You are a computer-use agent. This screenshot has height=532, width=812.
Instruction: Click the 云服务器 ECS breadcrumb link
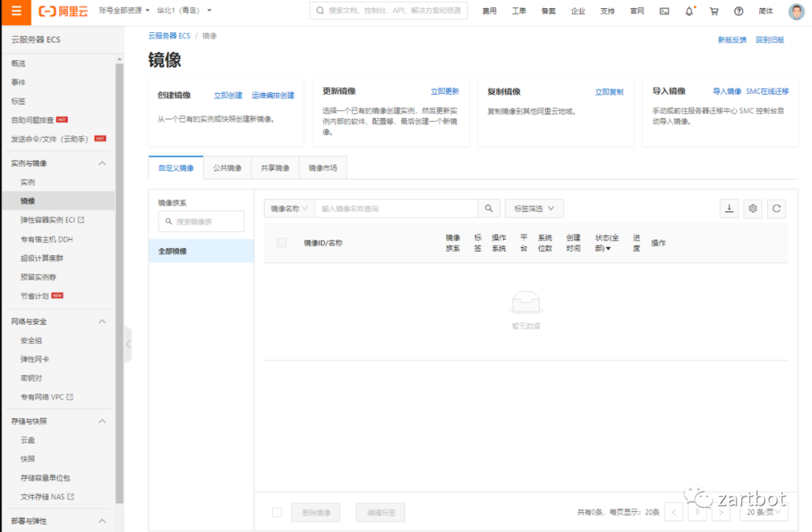click(169, 36)
